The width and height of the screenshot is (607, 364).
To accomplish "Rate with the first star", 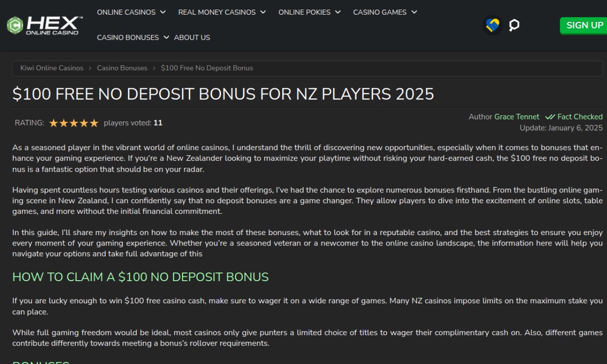I will pos(54,123).
